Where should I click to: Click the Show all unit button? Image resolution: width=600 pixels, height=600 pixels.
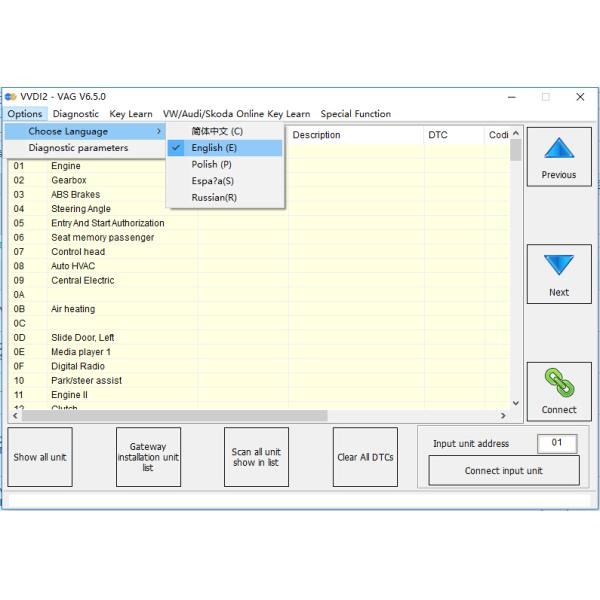click(x=40, y=457)
